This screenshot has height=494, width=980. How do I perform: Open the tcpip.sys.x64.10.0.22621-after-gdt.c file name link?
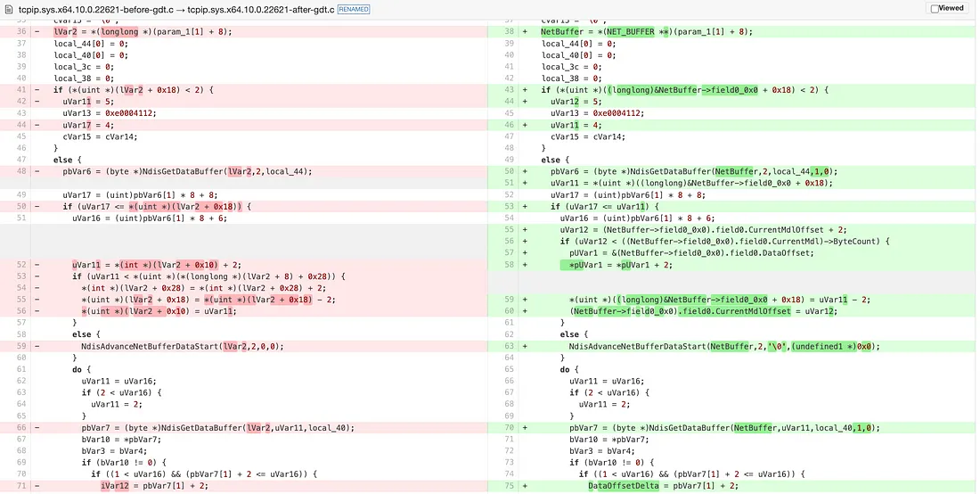268,8
